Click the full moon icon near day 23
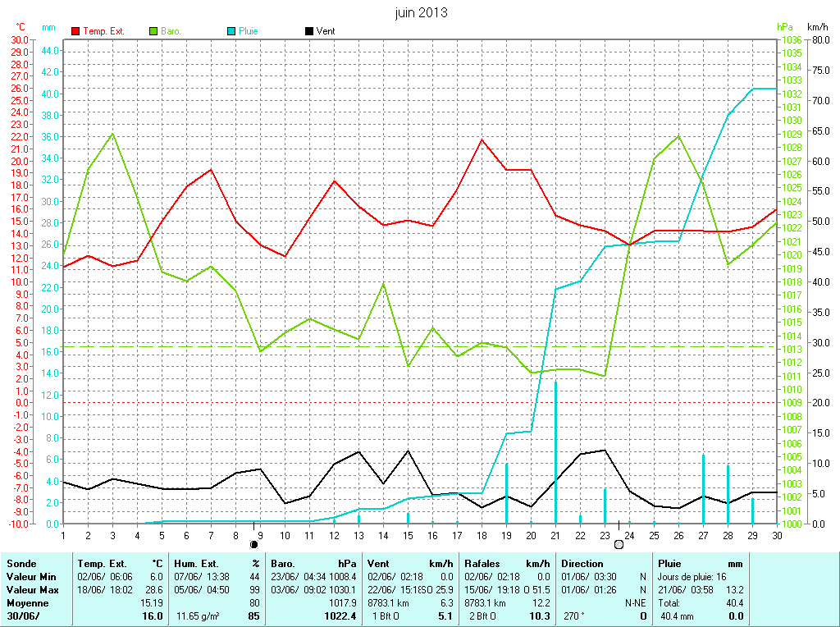This screenshot has width=840, height=627. coord(619,543)
